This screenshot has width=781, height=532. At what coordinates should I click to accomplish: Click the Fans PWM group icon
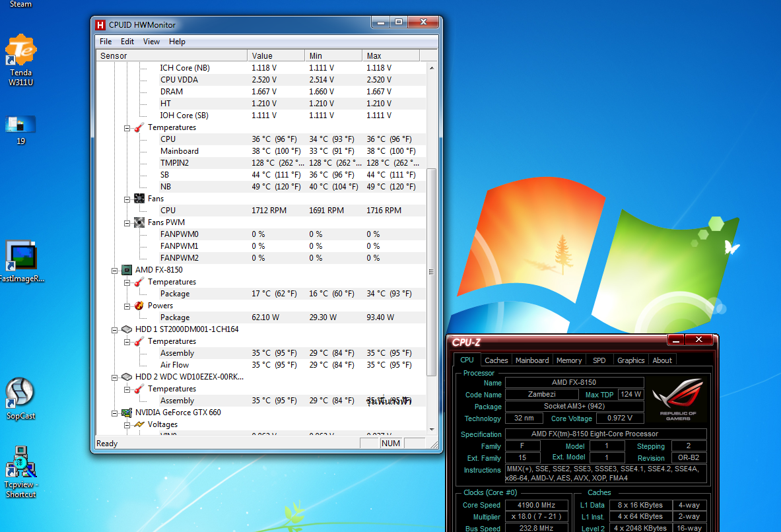(x=139, y=222)
